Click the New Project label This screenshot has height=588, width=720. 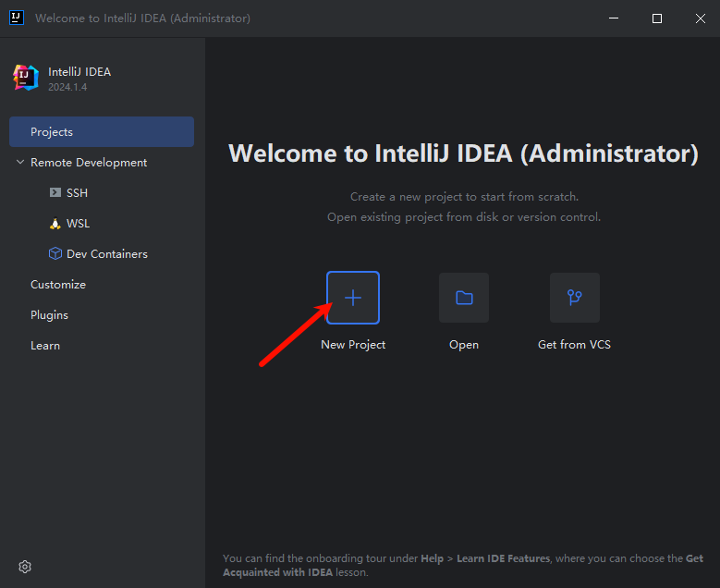[x=353, y=345]
